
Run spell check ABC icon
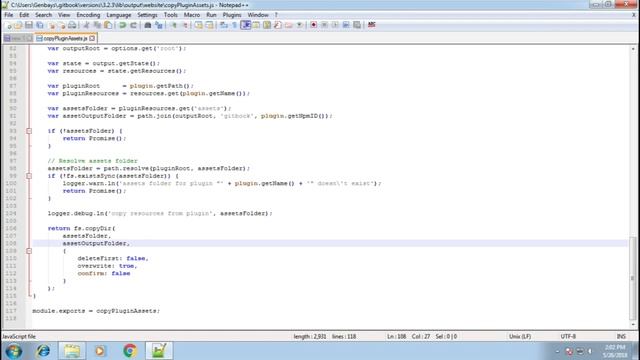[371, 25]
